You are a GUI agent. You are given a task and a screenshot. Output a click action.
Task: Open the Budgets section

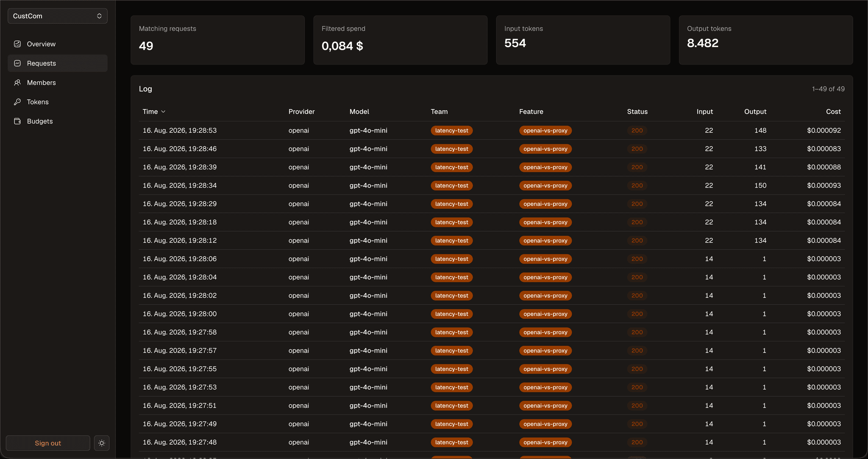coord(58,121)
